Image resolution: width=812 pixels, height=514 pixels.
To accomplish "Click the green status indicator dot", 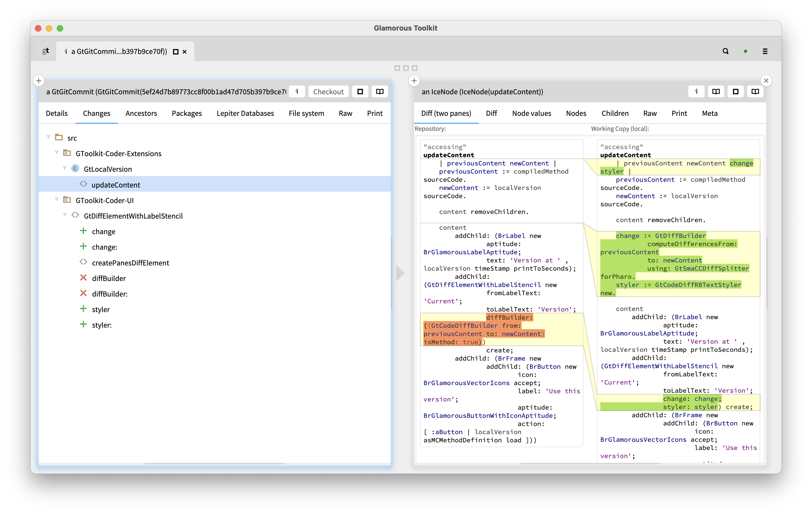I will [745, 51].
